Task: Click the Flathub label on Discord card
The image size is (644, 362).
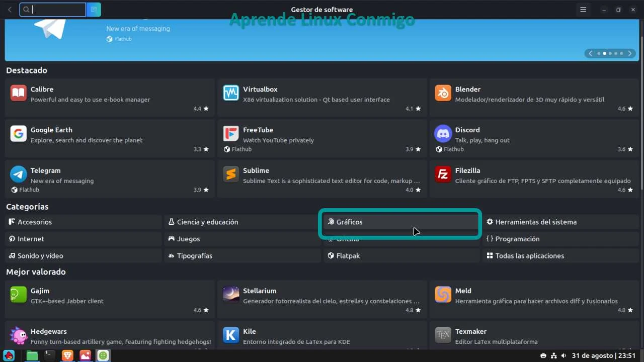Action: (450, 149)
